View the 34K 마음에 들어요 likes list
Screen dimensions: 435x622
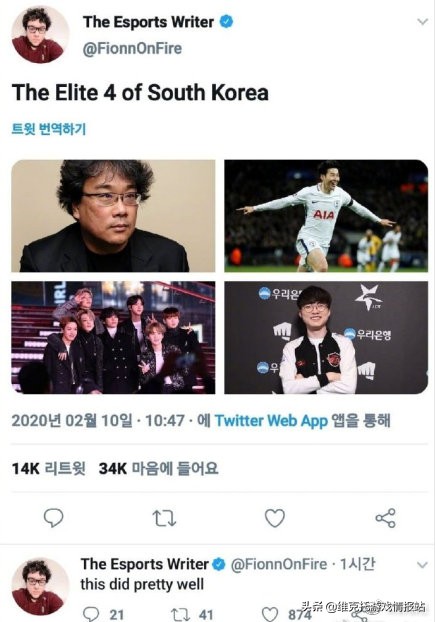coord(159,468)
